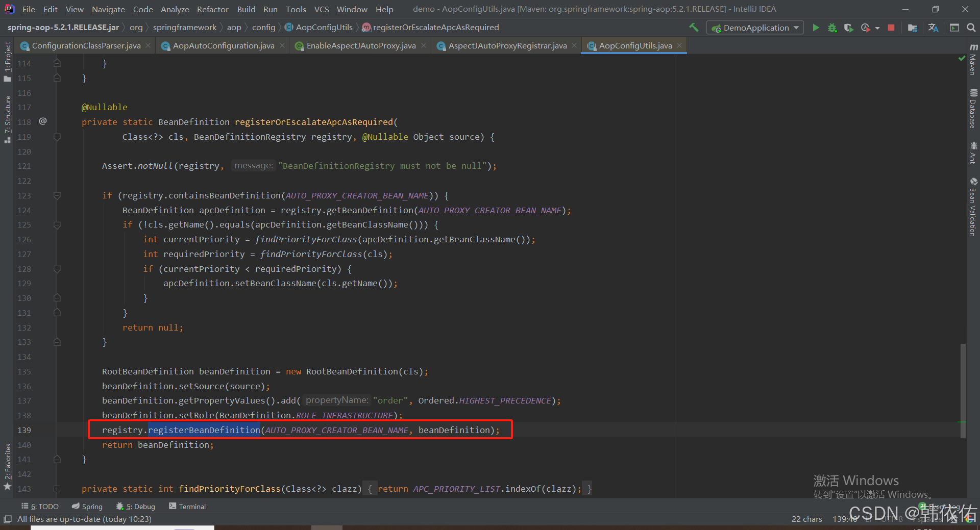
Task: Run with profiler clock icon
Action: [x=865, y=28]
